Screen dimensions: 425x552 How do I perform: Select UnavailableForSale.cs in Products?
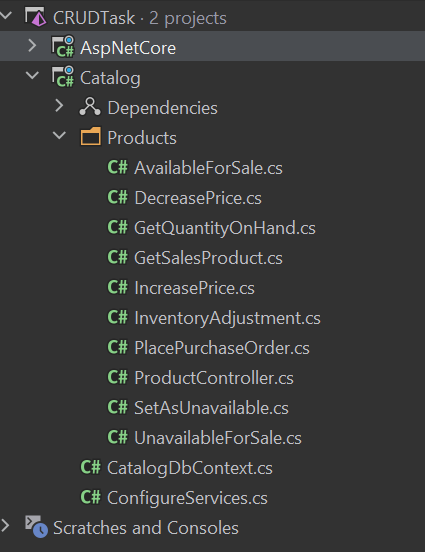pyautogui.click(x=218, y=438)
